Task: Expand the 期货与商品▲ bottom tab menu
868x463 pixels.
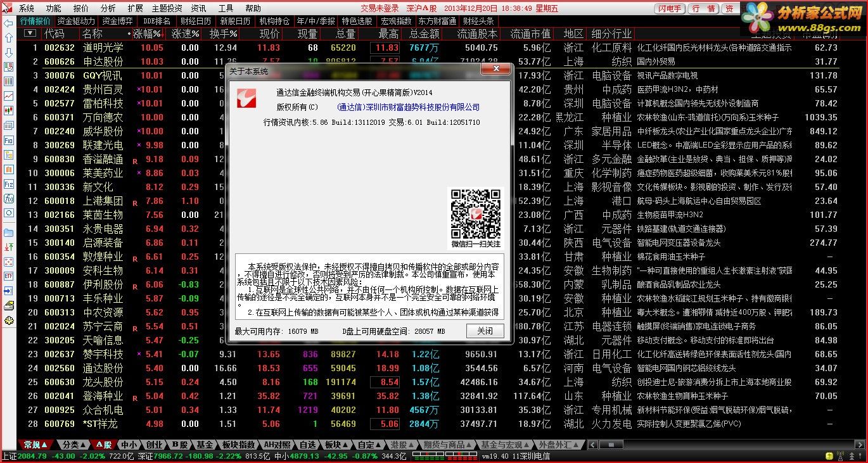Action: click(x=447, y=445)
